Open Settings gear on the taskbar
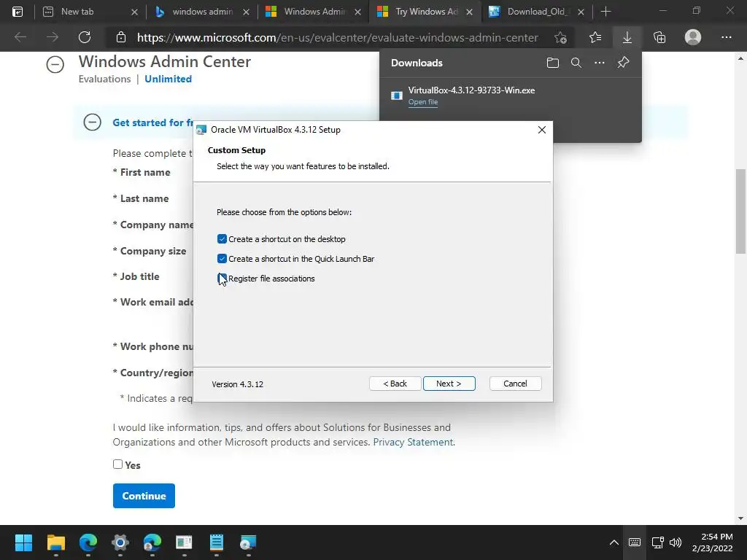This screenshot has width=747, height=560. click(120, 542)
